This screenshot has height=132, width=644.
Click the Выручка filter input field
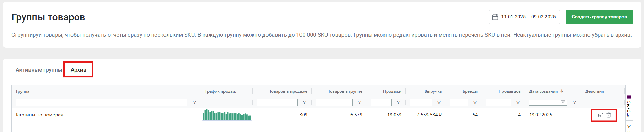[421, 102]
